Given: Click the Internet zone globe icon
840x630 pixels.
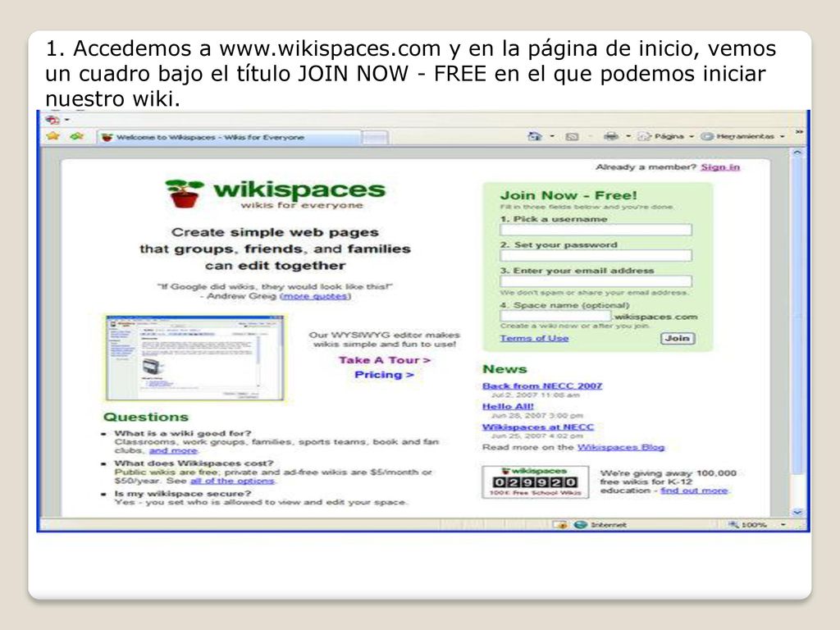Looking at the screenshot, I should pos(580,524).
